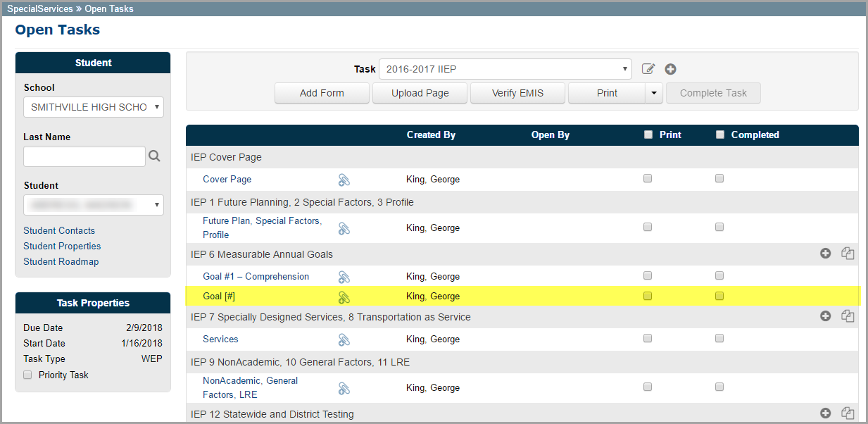This screenshot has height=424, width=868.
Task: Open the Services form link
Action: (220, 339)
